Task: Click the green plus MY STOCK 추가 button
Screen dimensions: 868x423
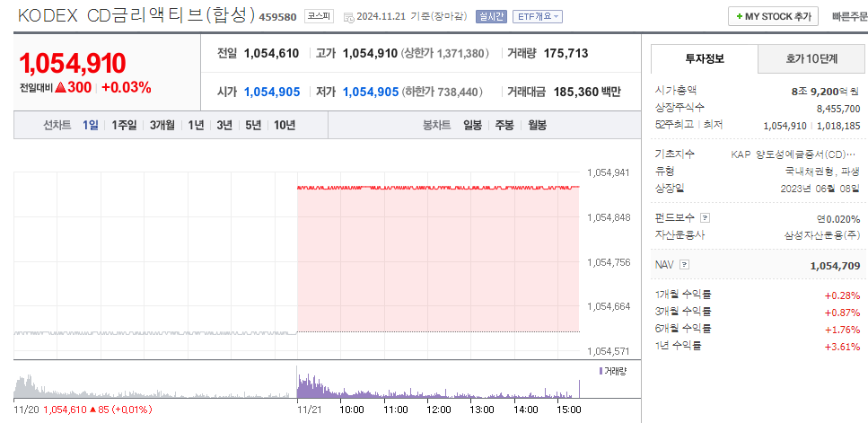Action: (x=773, y=16)
